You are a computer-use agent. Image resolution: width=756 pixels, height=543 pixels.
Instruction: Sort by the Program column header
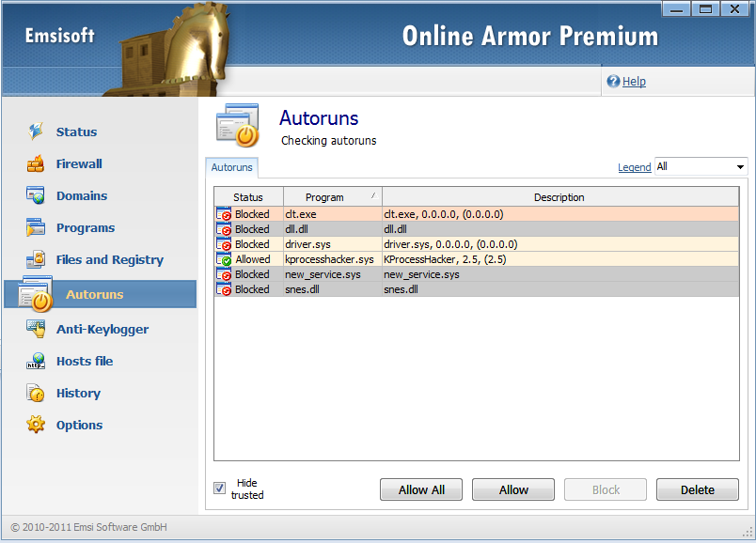coord(333,197)
